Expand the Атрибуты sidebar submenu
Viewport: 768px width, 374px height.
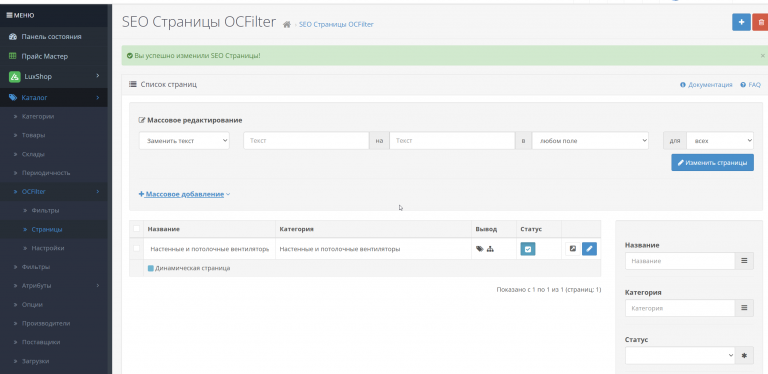pyautogui.click(x=97, y=285)
